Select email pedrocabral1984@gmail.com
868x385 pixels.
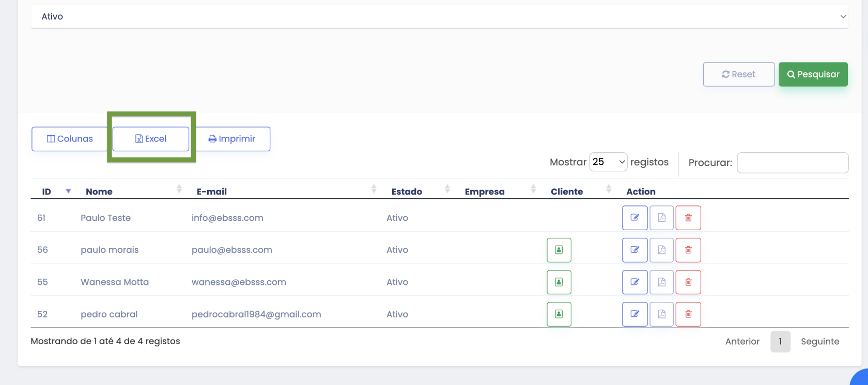click(256, 314)
